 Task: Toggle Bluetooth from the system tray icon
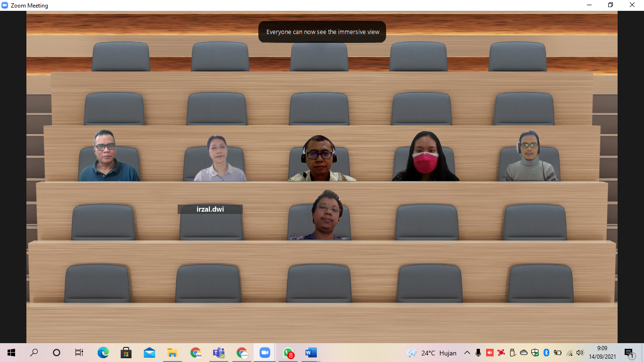point(546,353)
